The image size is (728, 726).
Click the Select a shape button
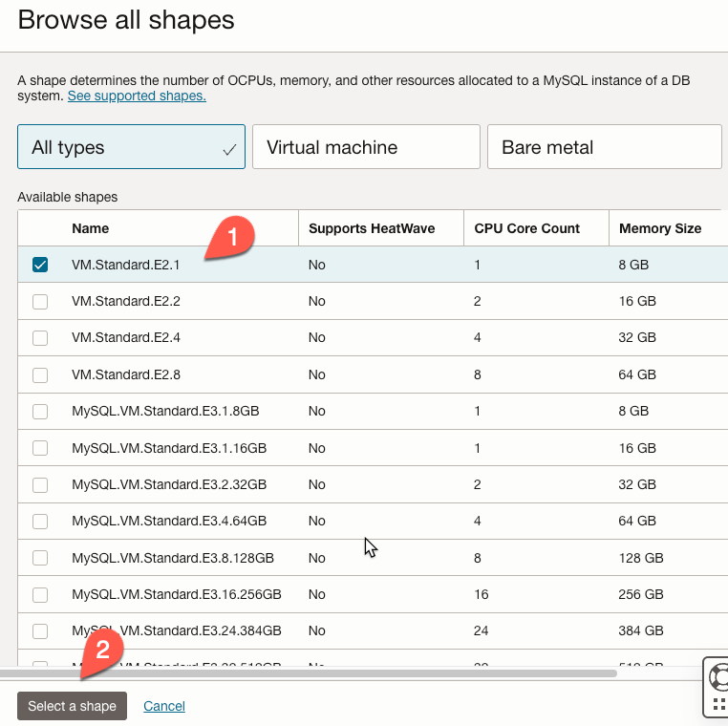coord(72,706)
